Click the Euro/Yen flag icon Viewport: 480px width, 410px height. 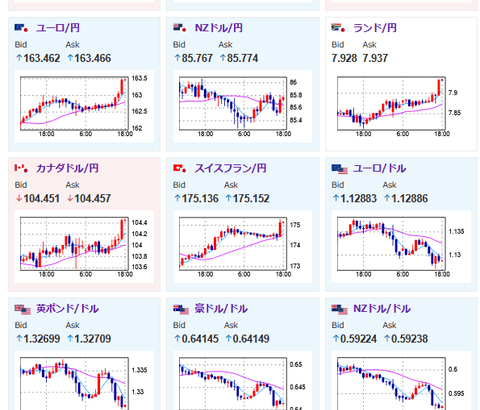[22, 28]
